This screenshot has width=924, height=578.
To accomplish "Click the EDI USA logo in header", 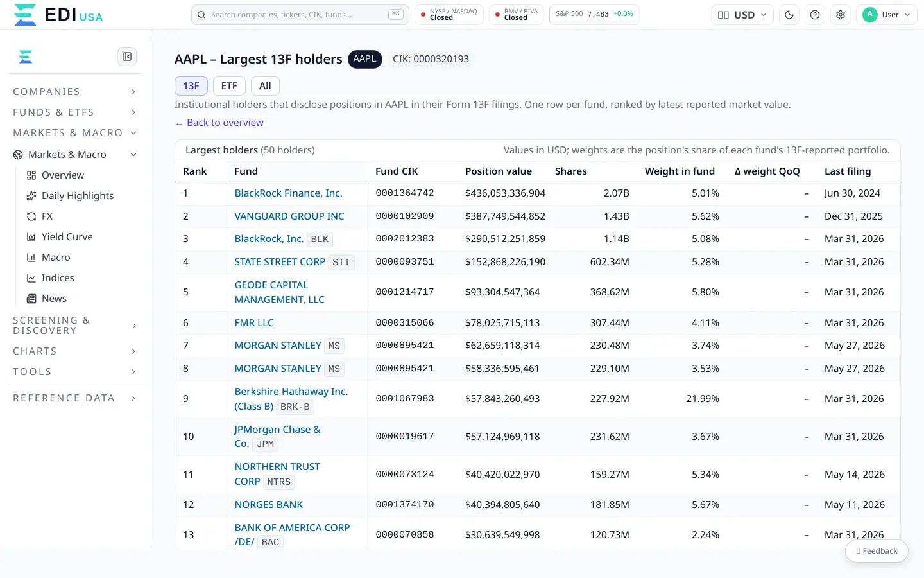I will [x=58, y=15].
